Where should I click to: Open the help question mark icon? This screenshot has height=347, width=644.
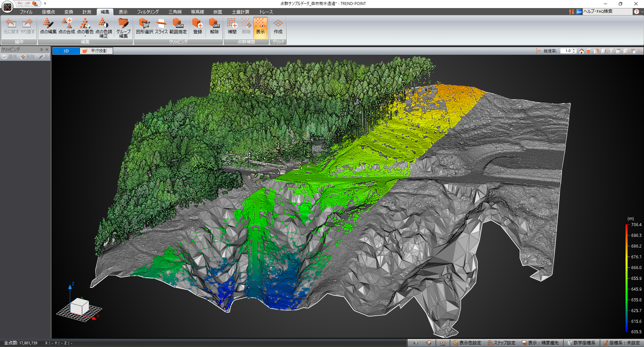point(636,12)
